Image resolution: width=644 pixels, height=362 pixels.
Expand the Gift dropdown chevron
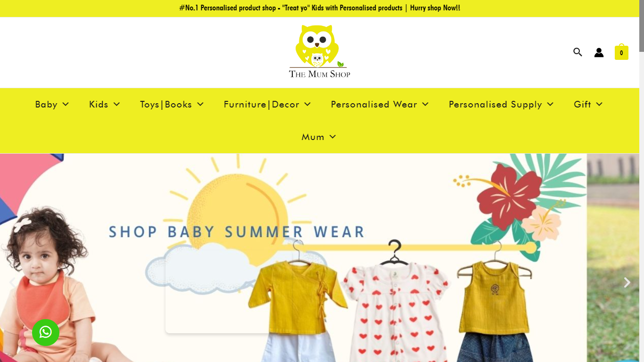click(599, 104)
